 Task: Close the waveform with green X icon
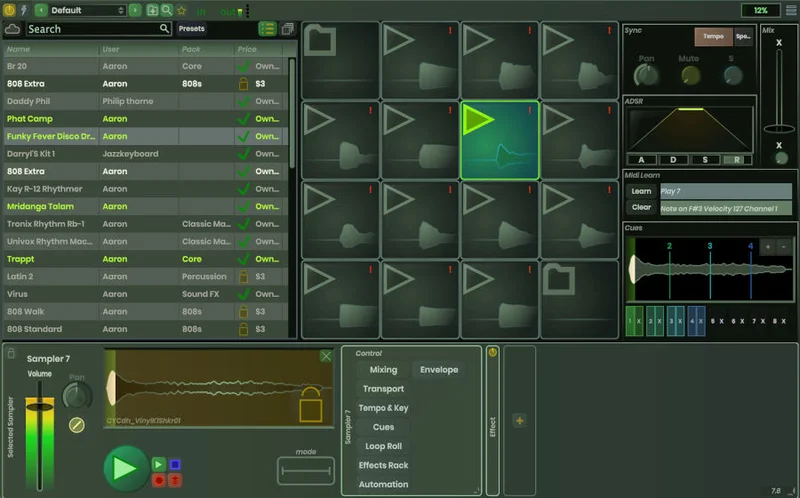(x=326, y=356)
